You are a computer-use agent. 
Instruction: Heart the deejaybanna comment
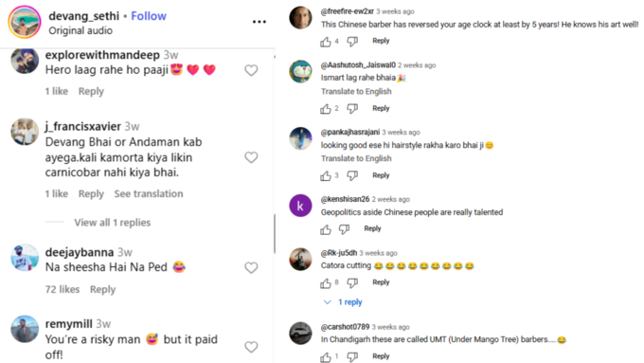(251, 267)
